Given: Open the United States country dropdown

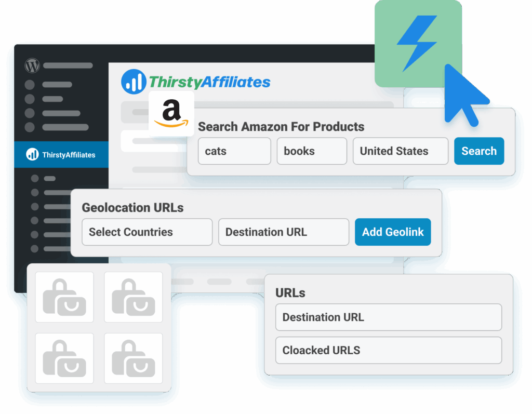Looking at the screenshot, I should [x=401, y=151].
